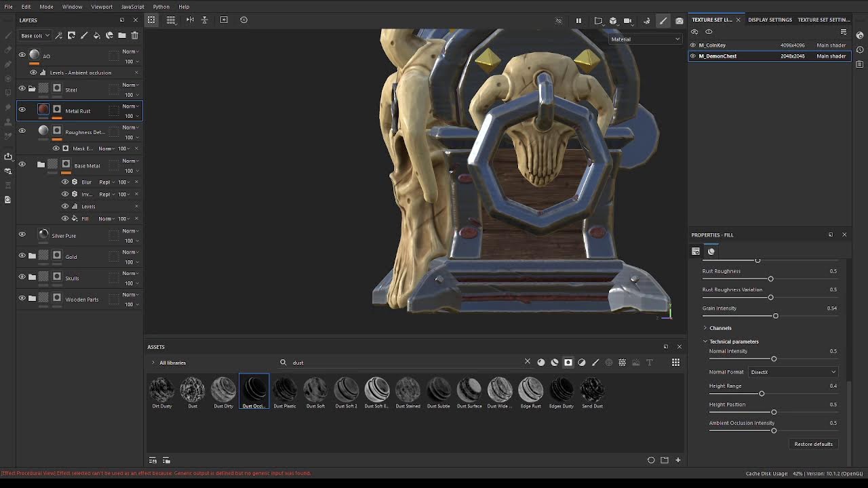Remove the Levels - Ambient occlusion effect
The width and height of the screenshot is (868, 488).
[136, 73]
